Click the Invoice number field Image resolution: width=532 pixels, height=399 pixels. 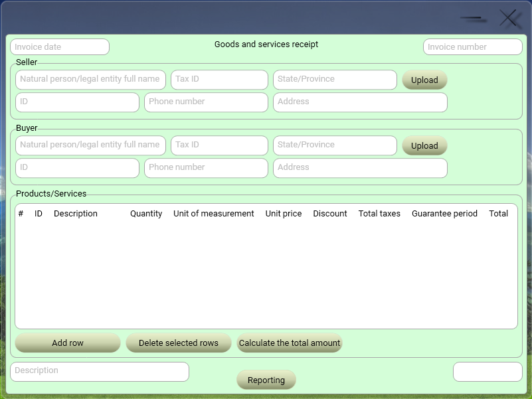tap(472, 46)
